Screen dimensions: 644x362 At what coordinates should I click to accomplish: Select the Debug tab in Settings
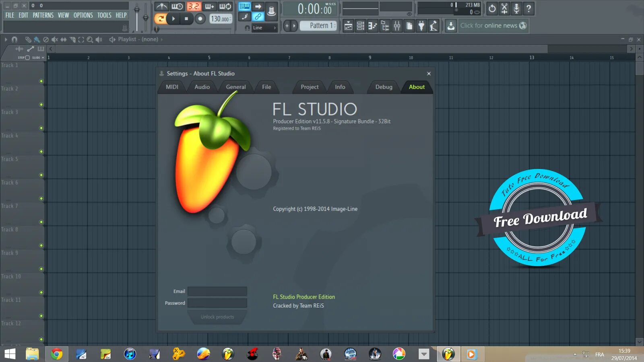click(x=384, y=87)
